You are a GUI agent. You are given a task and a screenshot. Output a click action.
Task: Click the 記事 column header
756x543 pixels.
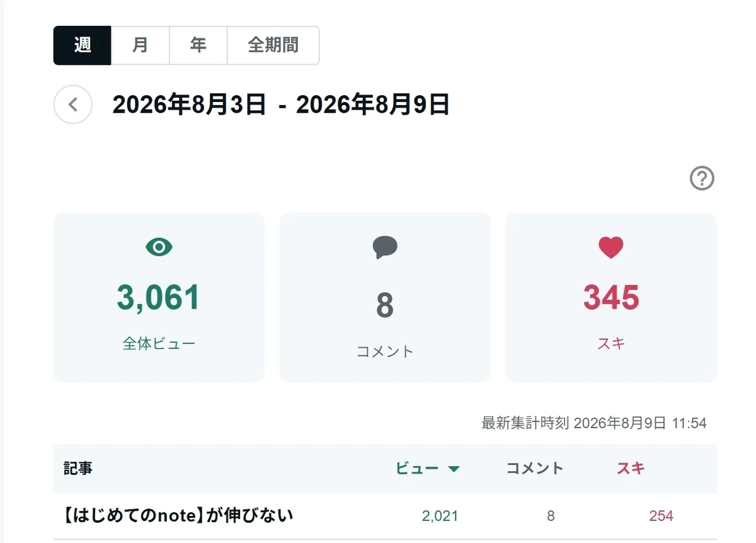click(78, 469)
